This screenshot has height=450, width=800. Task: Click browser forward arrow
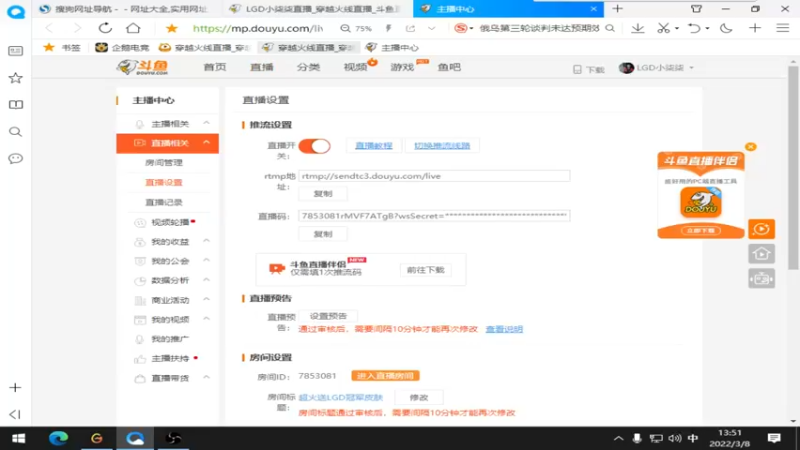tap(77, 28)
